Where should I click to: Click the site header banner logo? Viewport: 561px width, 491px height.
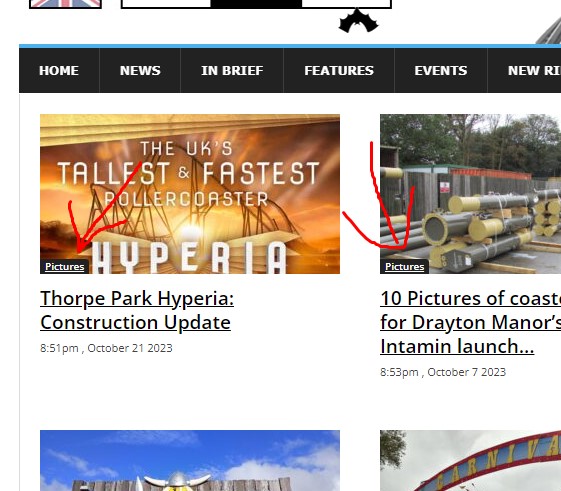click(x=256, y=4)
